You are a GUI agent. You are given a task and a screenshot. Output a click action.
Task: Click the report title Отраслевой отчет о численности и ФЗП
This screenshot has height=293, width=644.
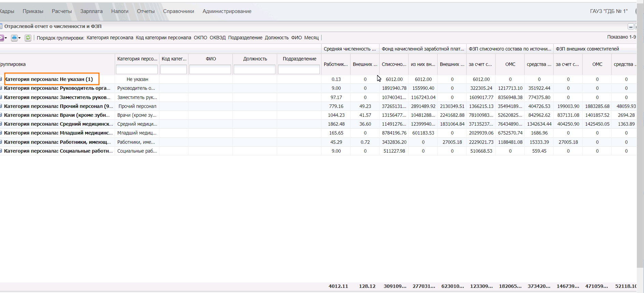(x=53, y=26)
